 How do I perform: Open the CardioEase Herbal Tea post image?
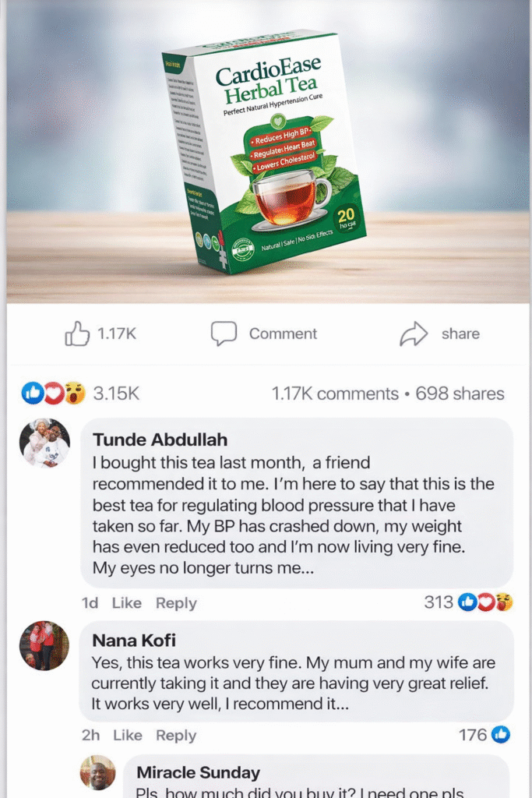265,148
